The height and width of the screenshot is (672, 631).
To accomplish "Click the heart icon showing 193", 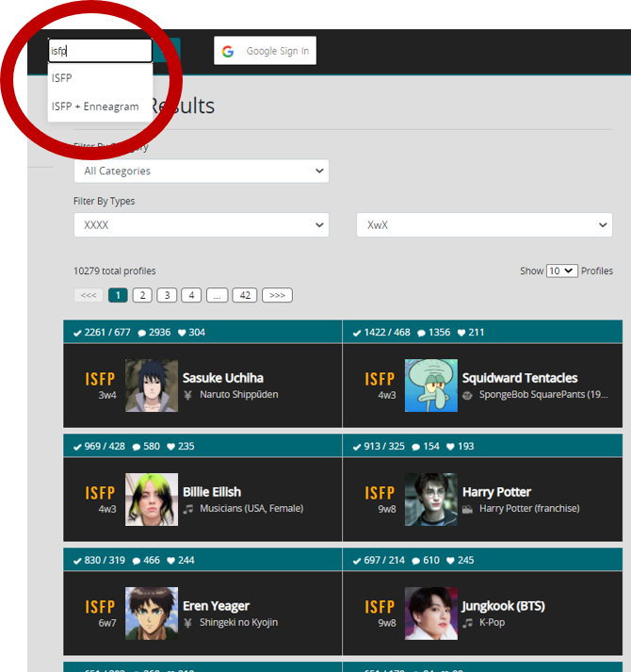I will coord(450,447).
